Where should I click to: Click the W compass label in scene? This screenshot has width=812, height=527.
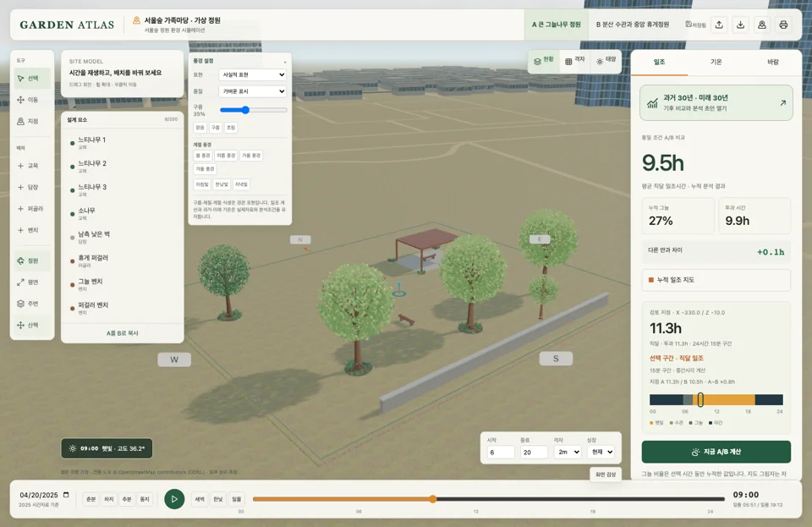[174, 360]
